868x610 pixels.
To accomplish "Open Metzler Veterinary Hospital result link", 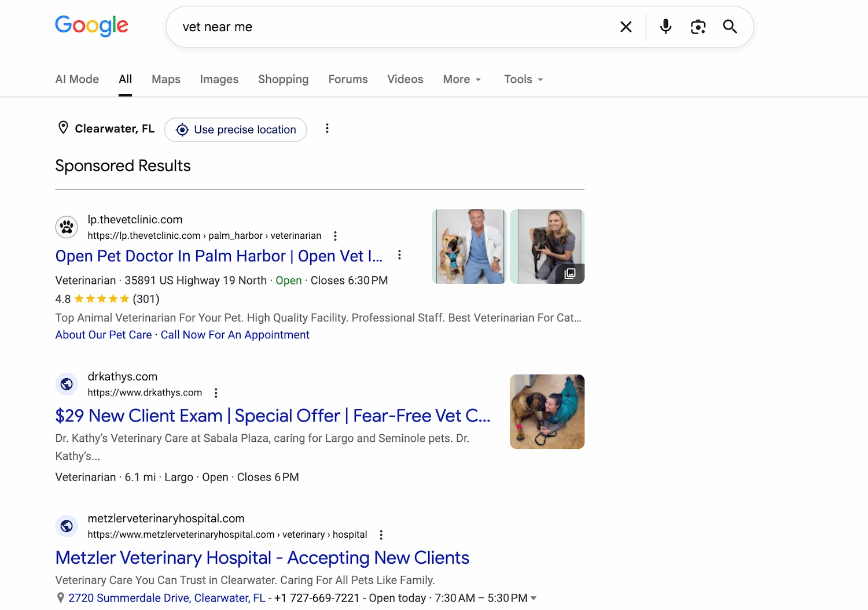I will point(262,557).
